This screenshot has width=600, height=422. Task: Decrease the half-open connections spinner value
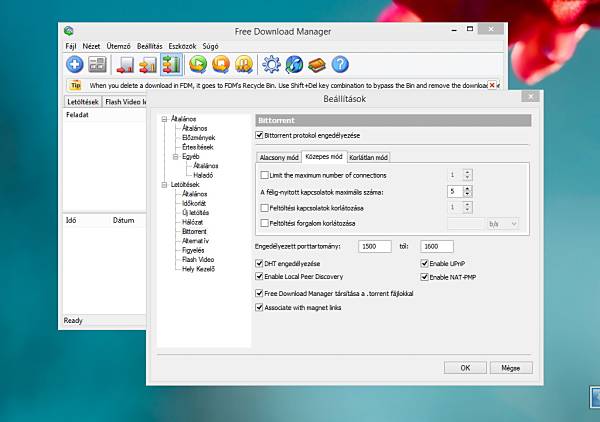tap(467, 194)
